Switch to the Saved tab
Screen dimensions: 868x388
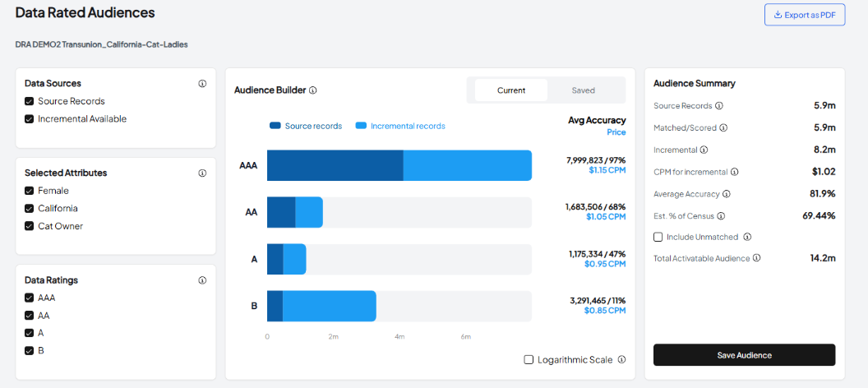(x=584, y=90)
